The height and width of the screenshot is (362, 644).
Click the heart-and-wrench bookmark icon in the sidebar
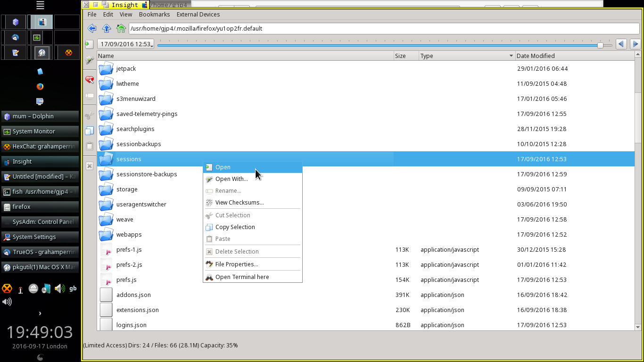(90, 80)
